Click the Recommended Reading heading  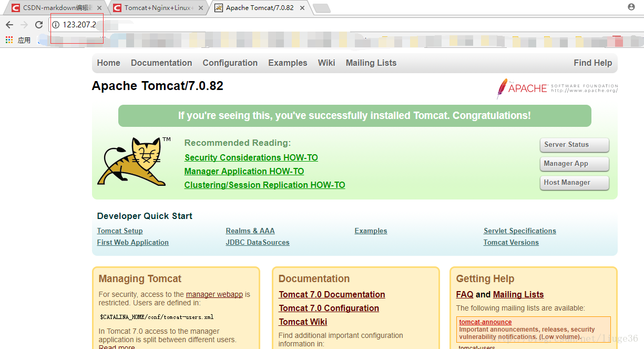point(238,143)
